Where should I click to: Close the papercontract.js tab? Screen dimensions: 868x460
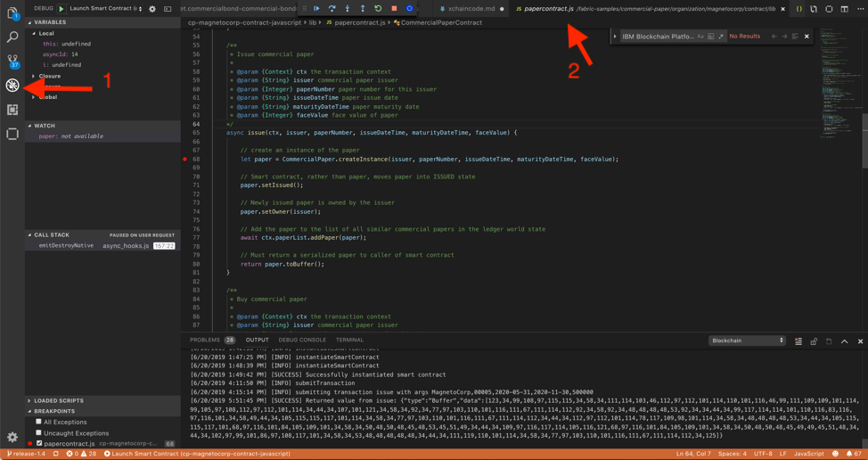coord(782,9)
